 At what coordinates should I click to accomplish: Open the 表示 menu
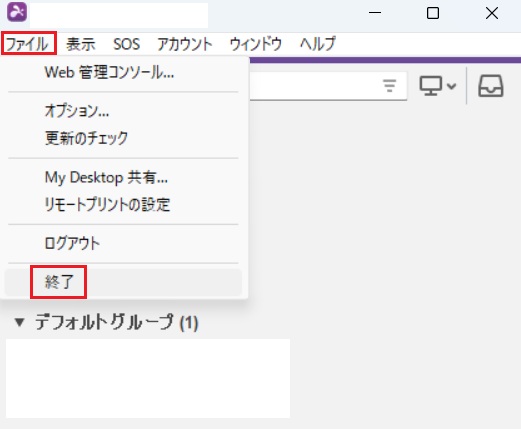pyautogui.click(x=81, y=44)
